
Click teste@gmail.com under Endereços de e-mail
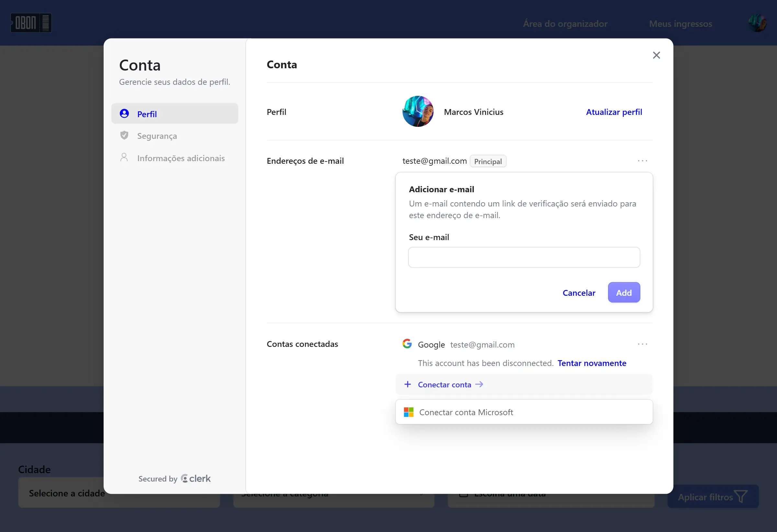tap(434, 161)
